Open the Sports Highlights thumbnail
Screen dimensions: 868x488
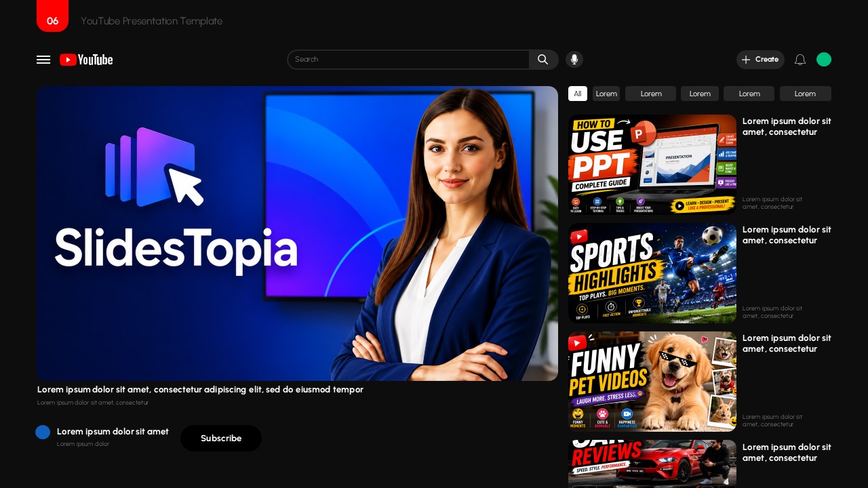[x=652, y=273]
